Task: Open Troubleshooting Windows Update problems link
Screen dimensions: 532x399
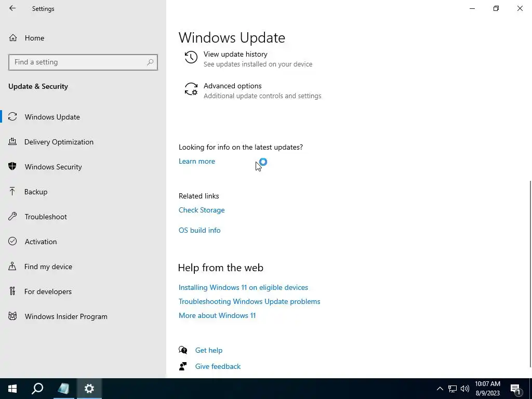Action: click(x=249, y=301)
